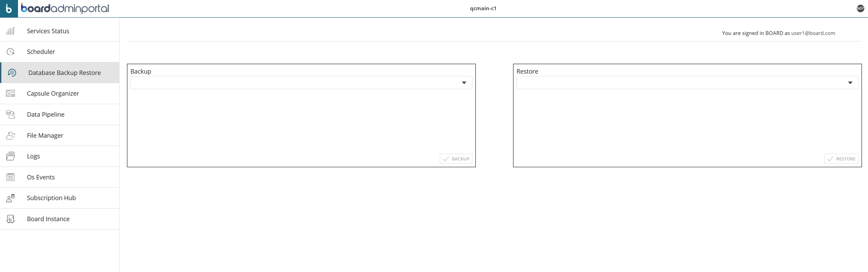The image size is (868, 272).
Task: Click the Data Pipeline icon
Action: [x=11, y=114]
